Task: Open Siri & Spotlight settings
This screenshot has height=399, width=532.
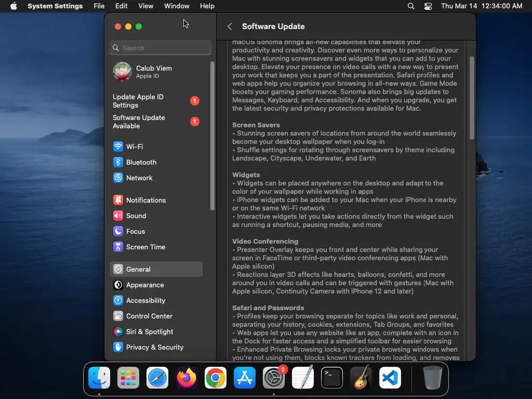Action: 156,332
